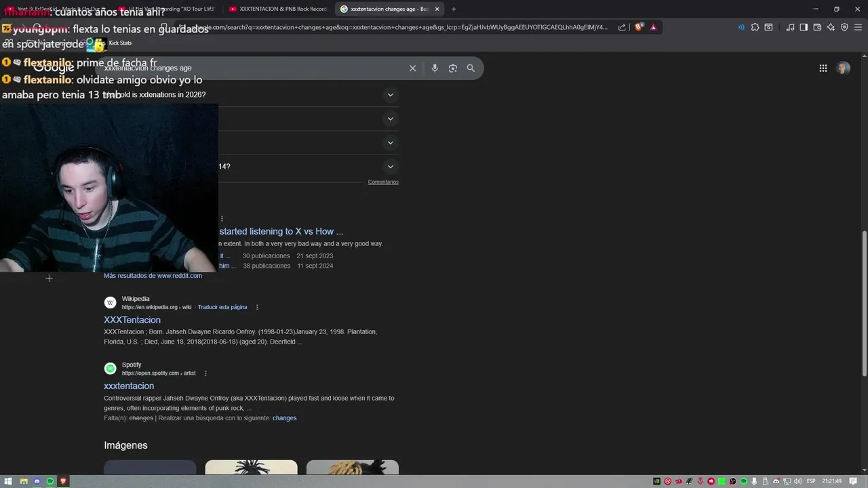Click the first image thumbnail under Imágenes
The width and height of the screenshot is (868, 488).
150,468
